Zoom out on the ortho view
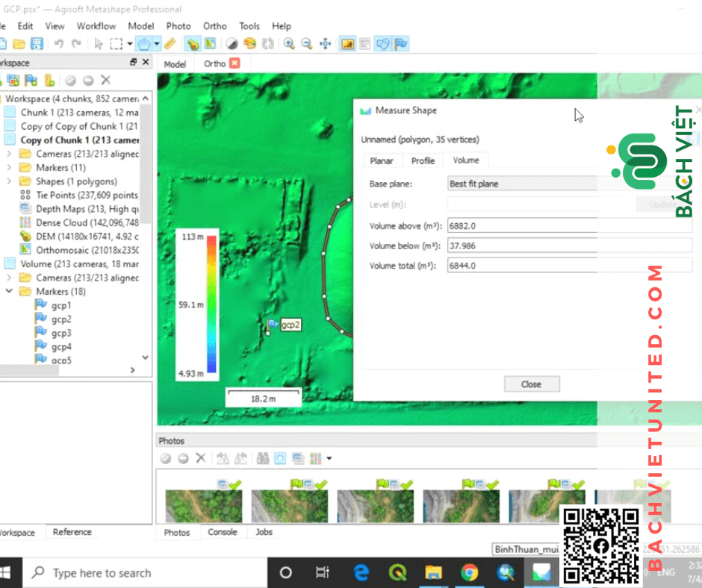Image resolution: width=702 pixels, height=588 pixels. pos(307,44)
